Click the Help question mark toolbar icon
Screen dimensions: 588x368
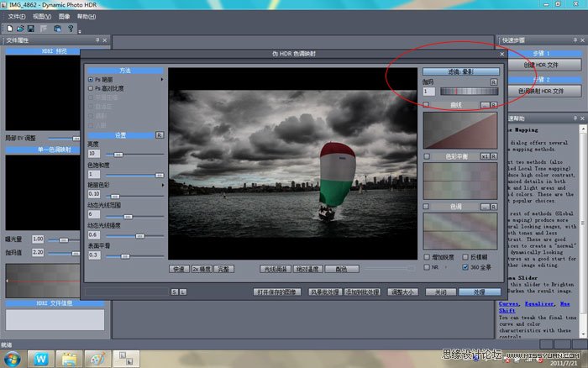71,28
